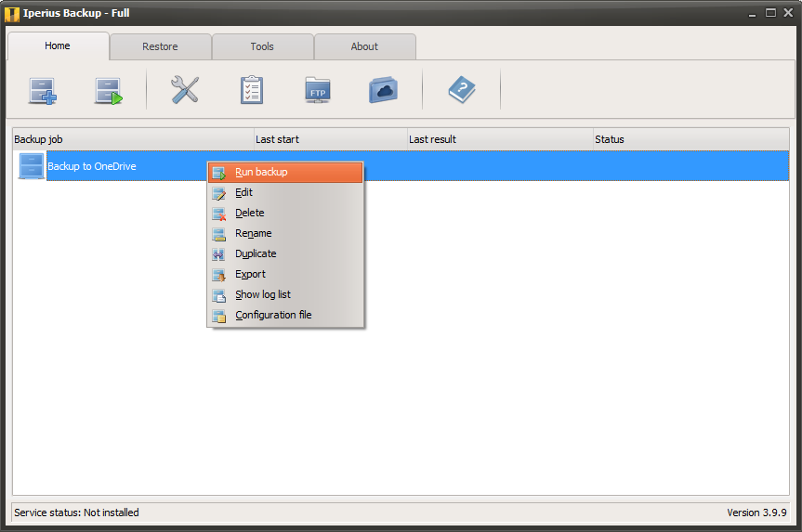Switch to the Restore tab
The height and width of the screenshot is (532, 802).
pyautogui.click(x=160, y=46)
